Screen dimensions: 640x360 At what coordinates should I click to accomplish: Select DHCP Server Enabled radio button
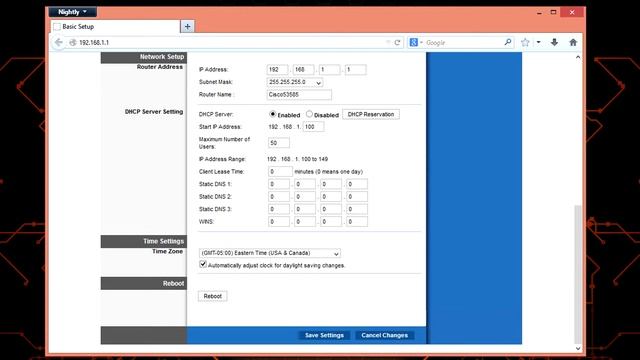point(273,114)
